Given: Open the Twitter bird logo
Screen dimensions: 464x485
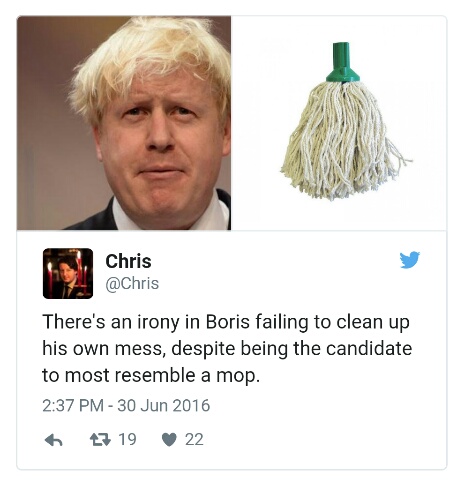Looking at the screenshot, I should point(410,260).
